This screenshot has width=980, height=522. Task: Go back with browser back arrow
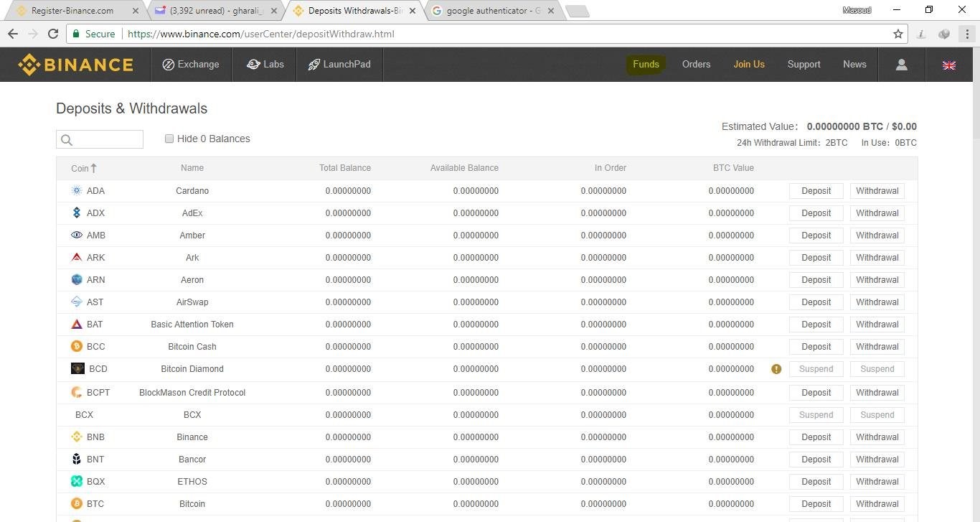click(x=12, y=34)
